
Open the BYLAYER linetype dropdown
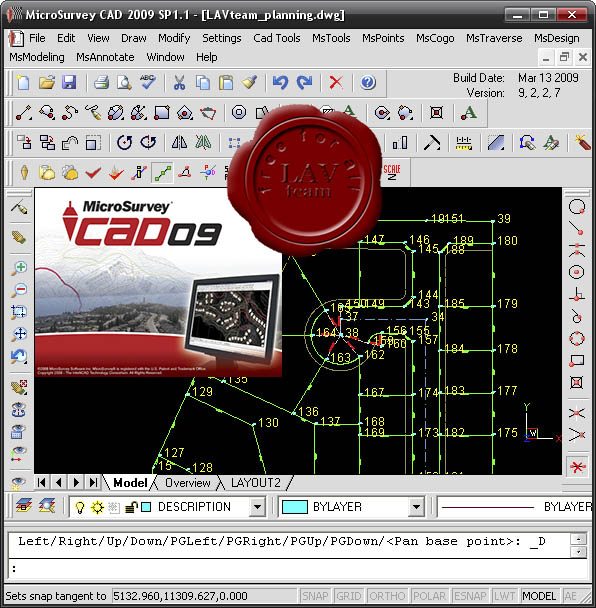515,506
